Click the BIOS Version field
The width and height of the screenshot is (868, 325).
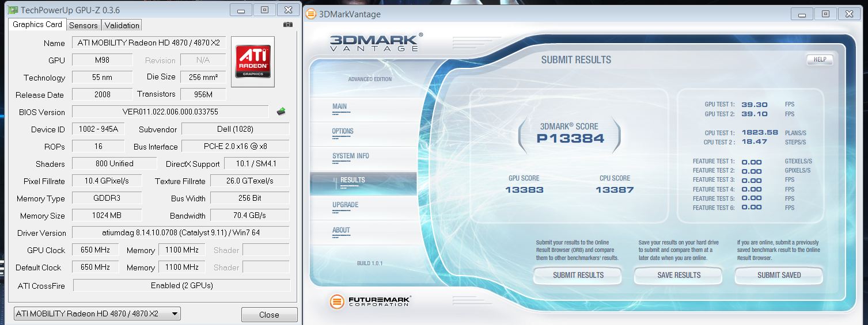click(x=170, y=112)
